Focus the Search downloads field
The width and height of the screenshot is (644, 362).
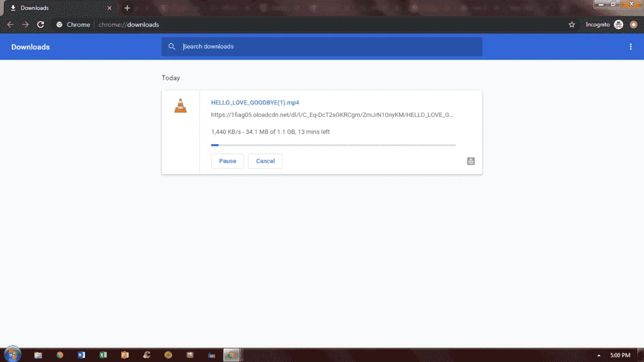click(322, 47)
